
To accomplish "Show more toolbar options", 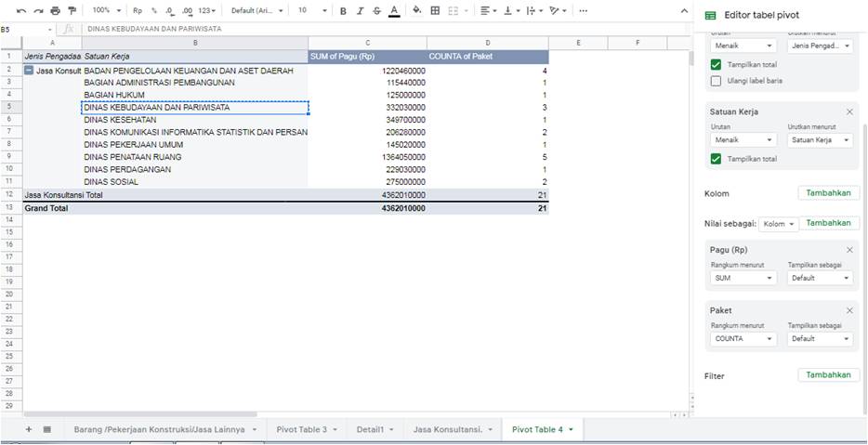I will [x=583, y=10].
